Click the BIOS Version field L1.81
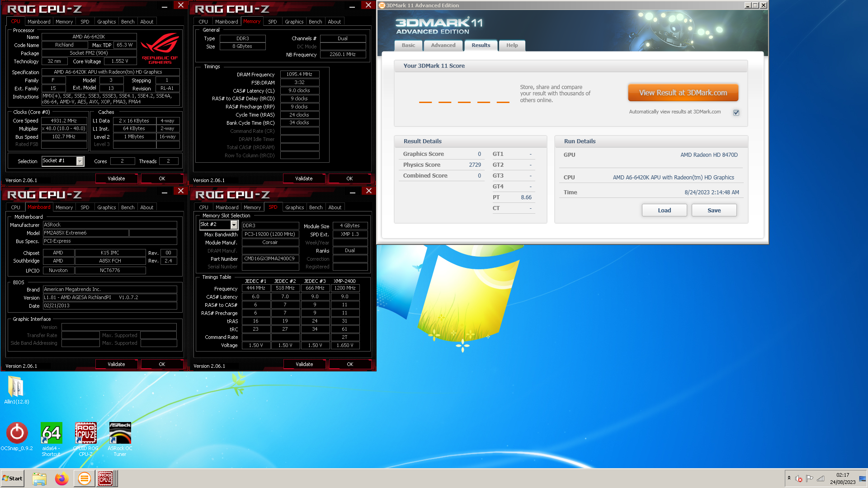 [110, 298]
